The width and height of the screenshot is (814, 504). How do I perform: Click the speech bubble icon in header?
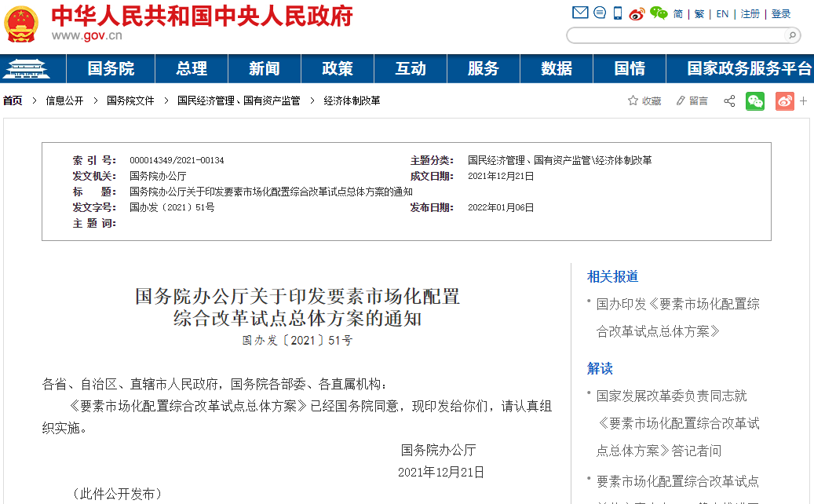[600, 13]
